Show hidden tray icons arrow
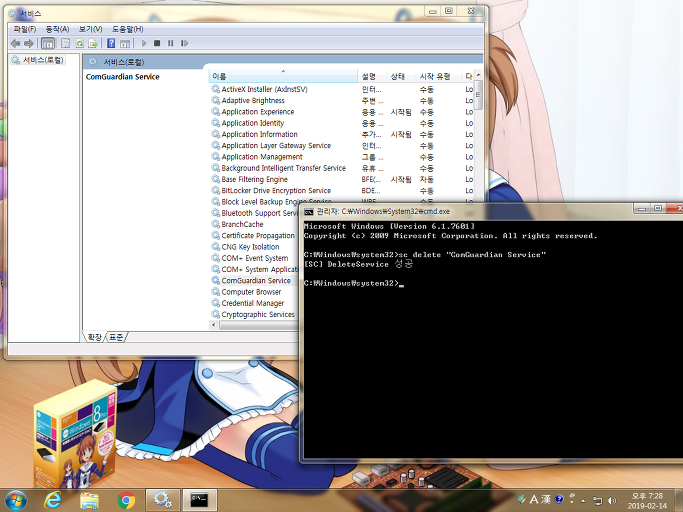This screenshot has width=683, height=512. click(583, 501)
